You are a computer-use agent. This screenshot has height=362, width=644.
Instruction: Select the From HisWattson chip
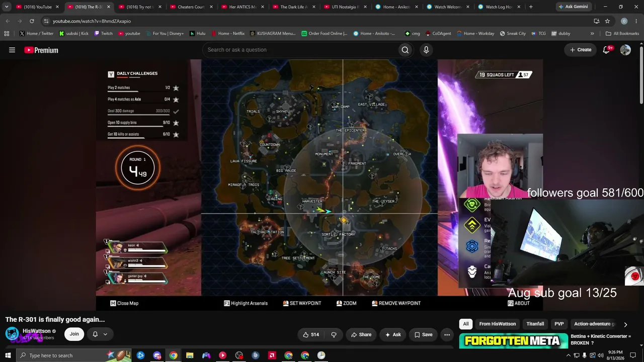click(498, 324)
